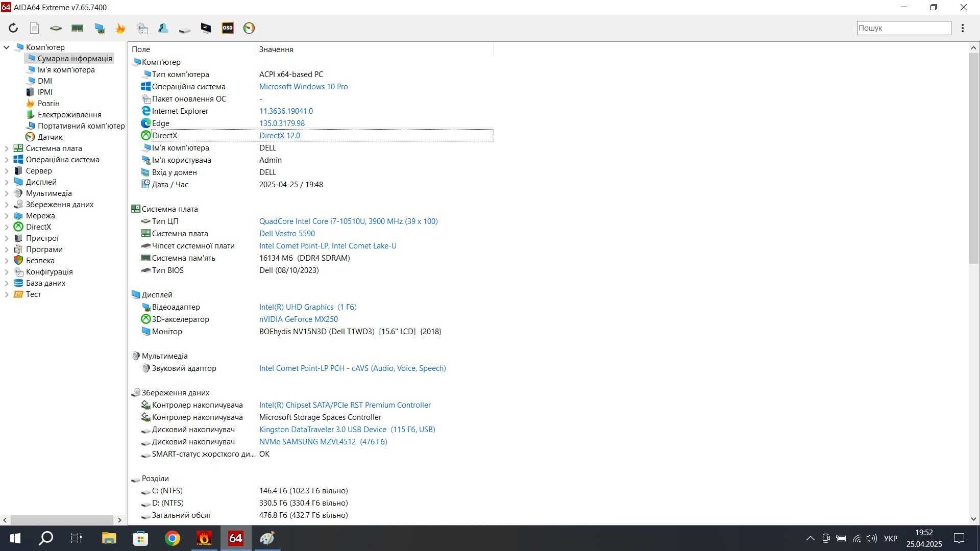The width and height of the screenshot is (980, 551).
Task: Open the three-dot menu next to search
Action: click(963, 28)
